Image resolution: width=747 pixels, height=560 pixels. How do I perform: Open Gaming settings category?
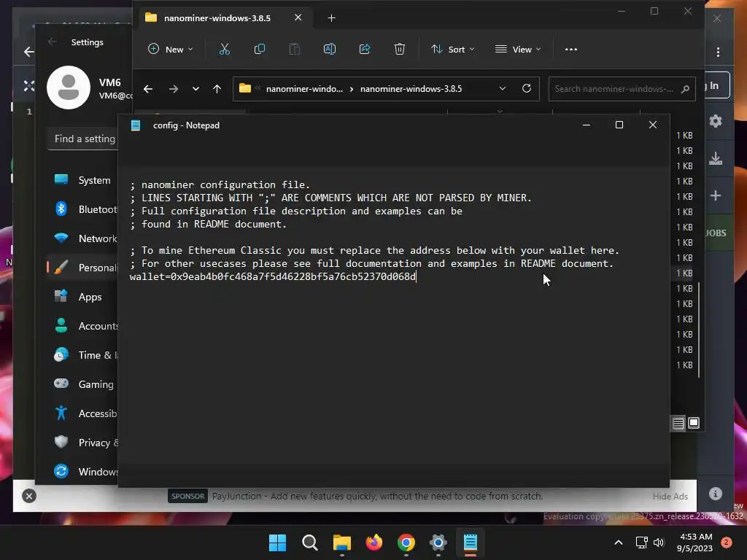point(82,384)
